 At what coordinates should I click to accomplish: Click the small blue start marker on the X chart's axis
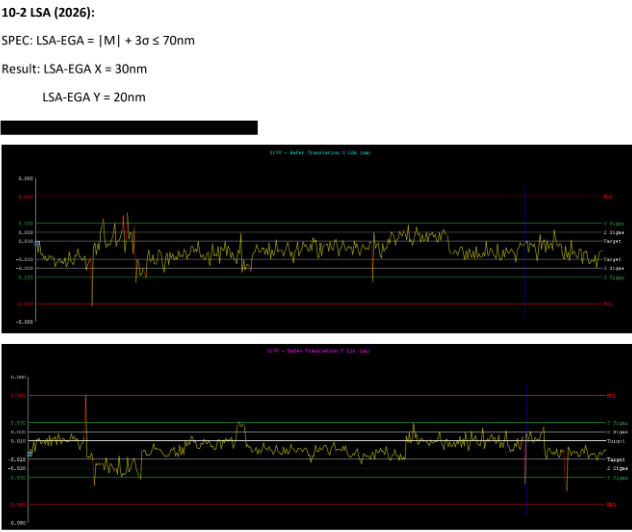click(x=38, y=243)
